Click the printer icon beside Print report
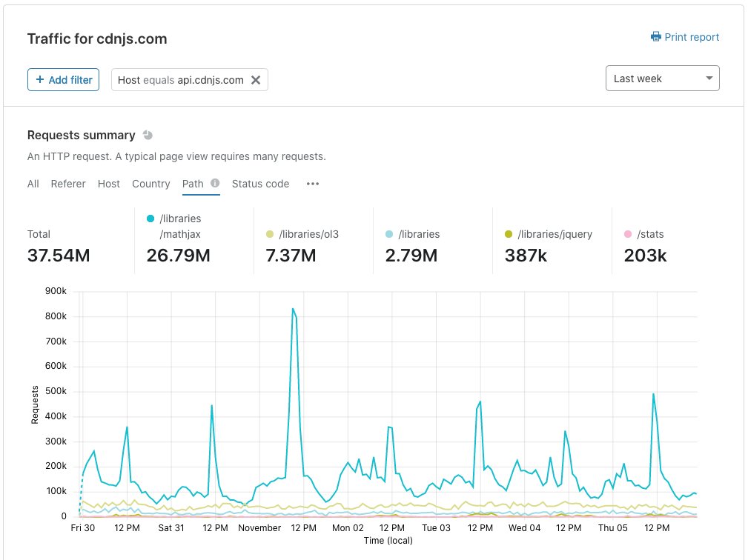The image size is (748, 560). tap(656, 37)
